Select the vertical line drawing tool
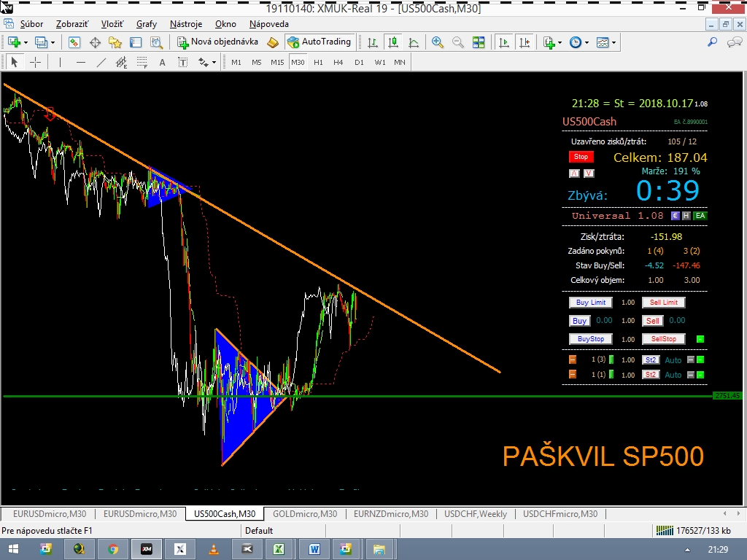The height and width of the screenshot is (560, 747). point(60,62)
